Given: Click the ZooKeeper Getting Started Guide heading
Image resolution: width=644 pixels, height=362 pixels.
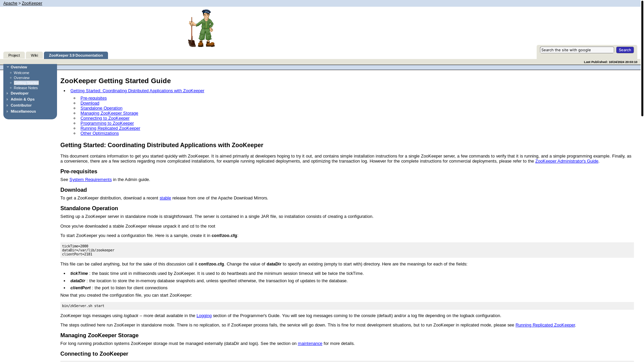Looking at the screenshot, I should (115, 81).
